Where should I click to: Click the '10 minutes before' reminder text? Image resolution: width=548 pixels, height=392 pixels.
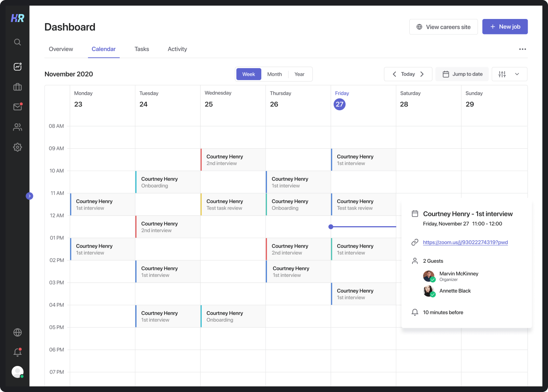(x=443, y=312)
